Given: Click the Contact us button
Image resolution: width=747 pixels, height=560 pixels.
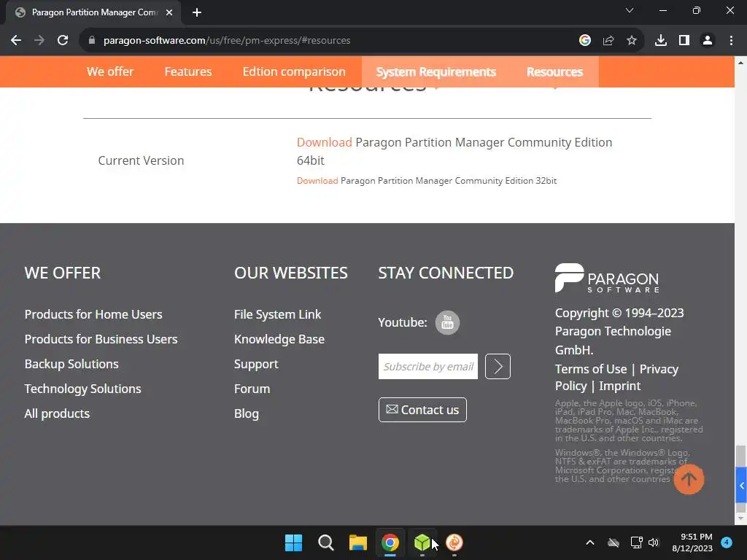Looking at the screenshot, I should pos(422,410).
